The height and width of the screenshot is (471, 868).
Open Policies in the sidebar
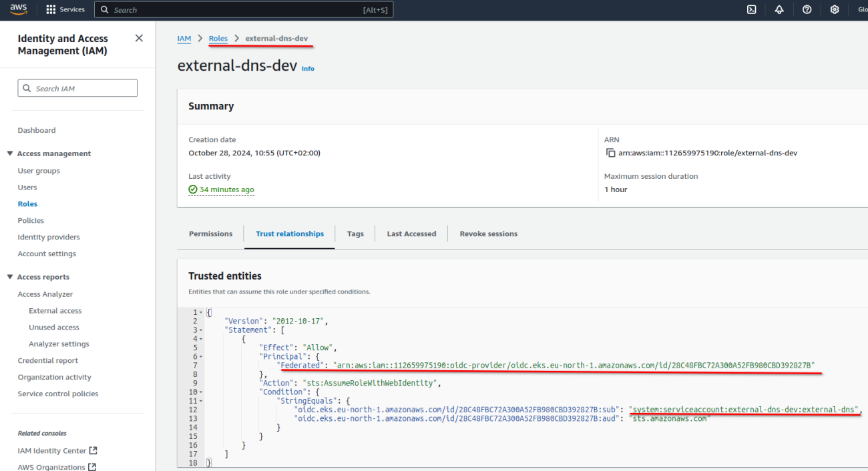pos(31,220)
